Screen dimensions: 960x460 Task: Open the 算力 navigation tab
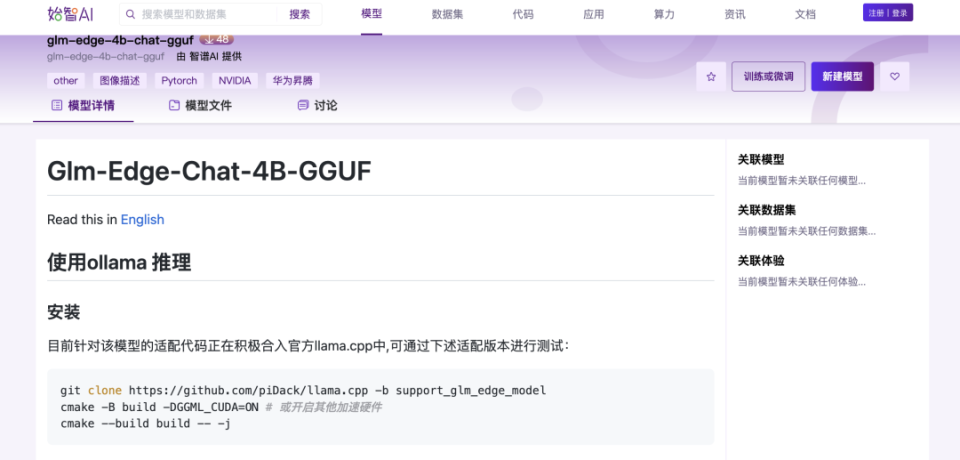(664, 14)
